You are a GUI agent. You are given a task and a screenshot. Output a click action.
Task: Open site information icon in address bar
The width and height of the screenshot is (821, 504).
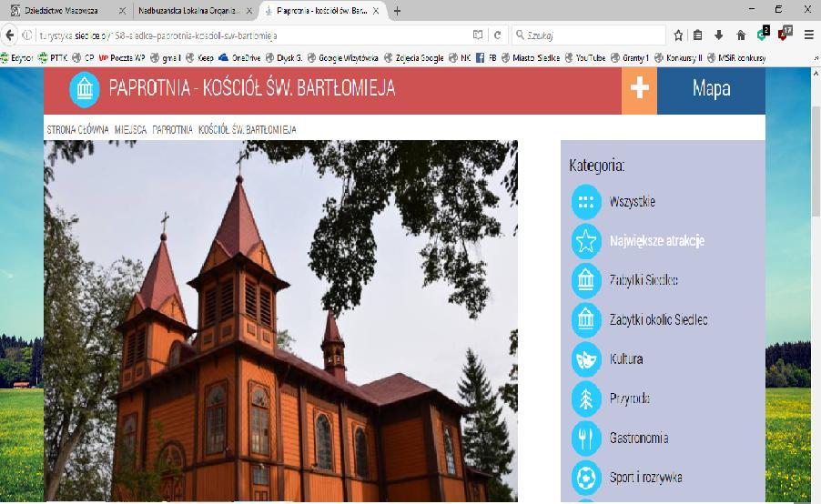[27, 35]
